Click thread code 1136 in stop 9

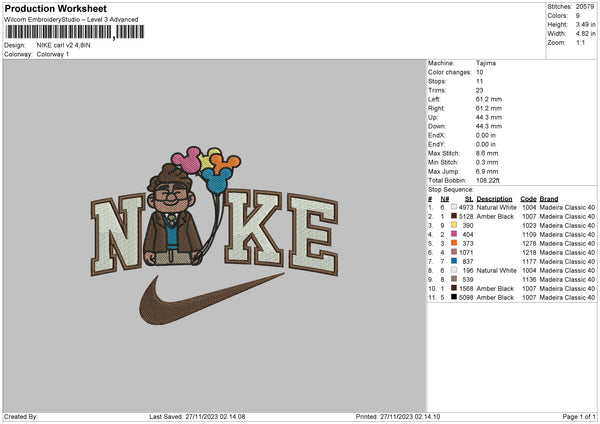529,279
